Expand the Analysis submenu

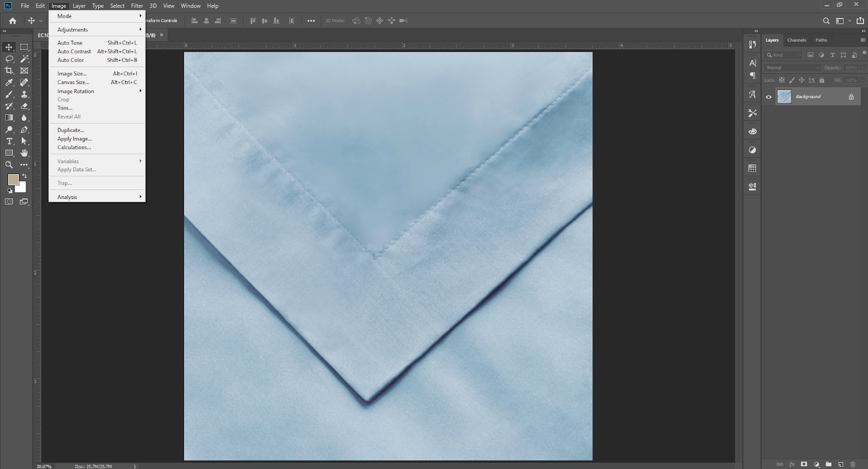(97, 197)
